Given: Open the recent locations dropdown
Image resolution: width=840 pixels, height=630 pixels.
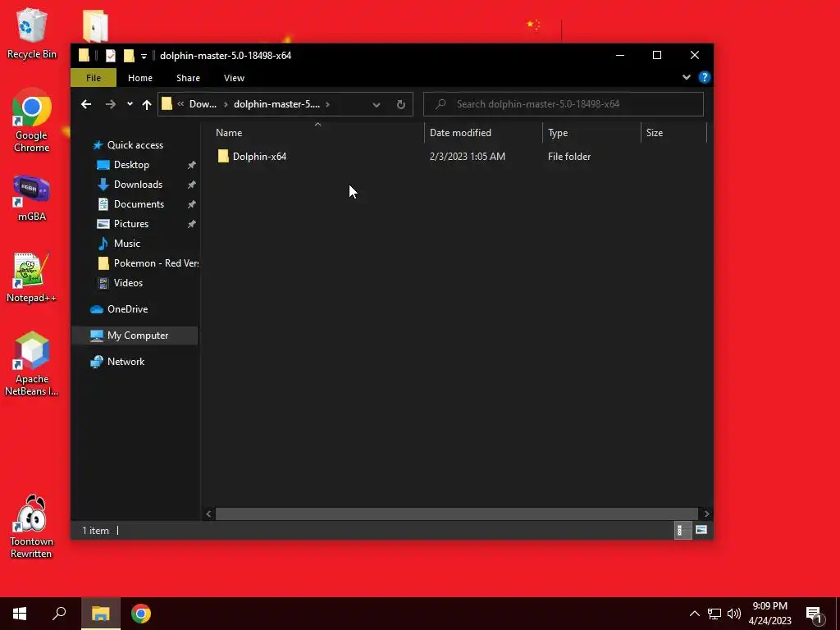Looking at the screenshot, I should (x=130, y=104).
